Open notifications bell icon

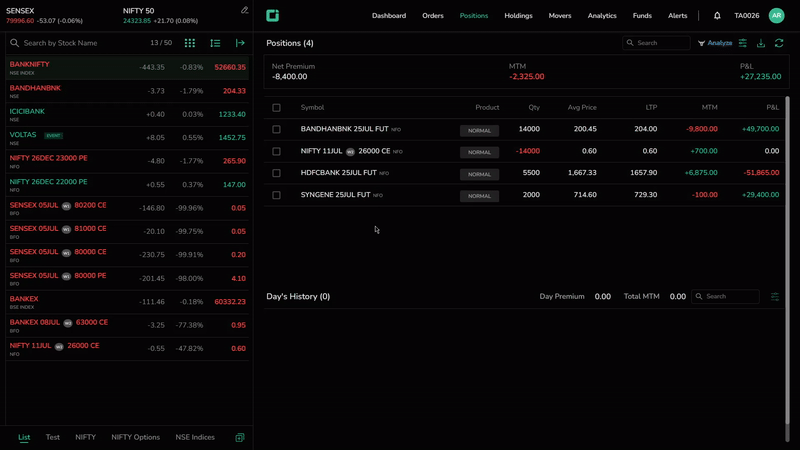coord(717,16)
